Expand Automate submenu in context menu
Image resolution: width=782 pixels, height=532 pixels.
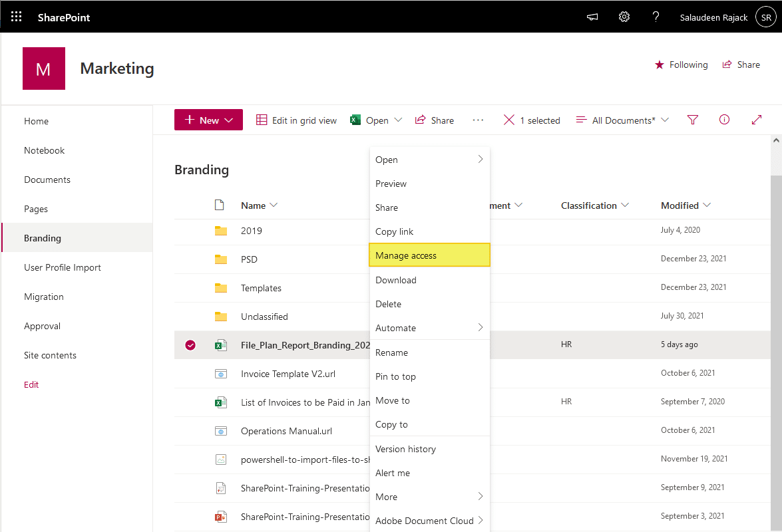pyautogui.click(x=429, y=328)
